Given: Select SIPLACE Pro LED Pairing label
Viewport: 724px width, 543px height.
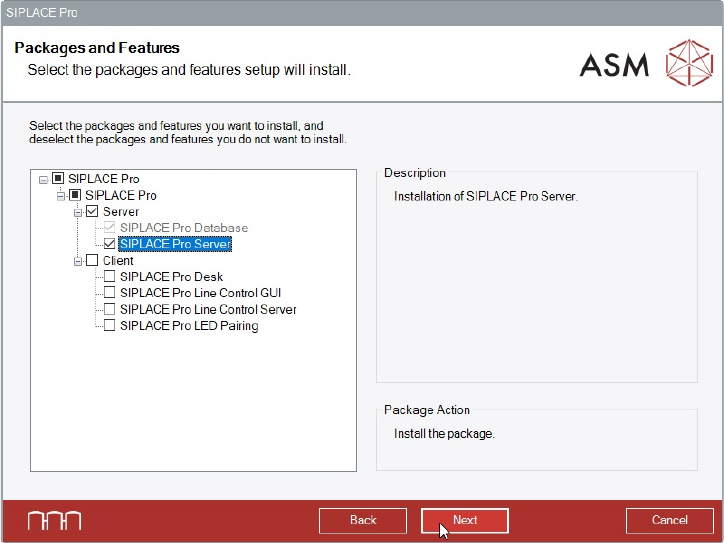Looking at the screenshot, I should (189, 326).
